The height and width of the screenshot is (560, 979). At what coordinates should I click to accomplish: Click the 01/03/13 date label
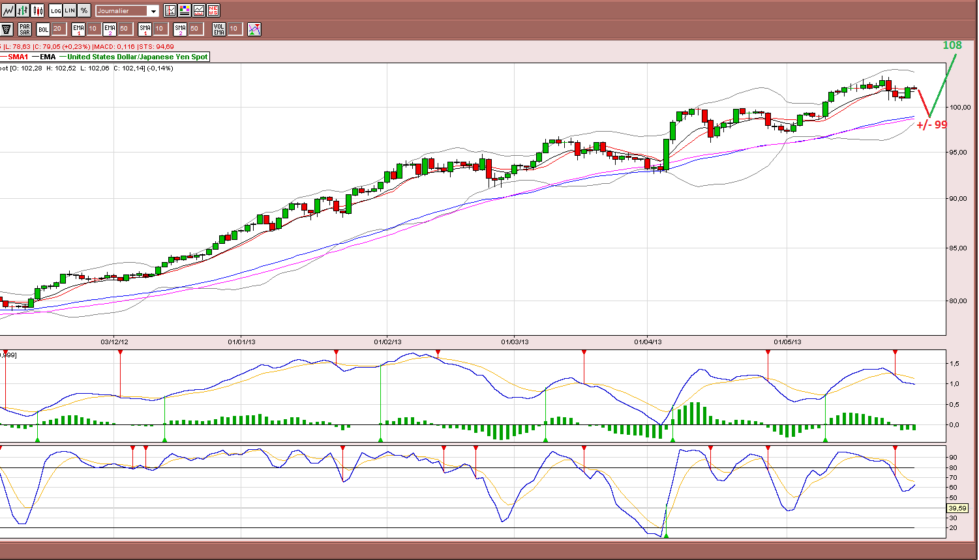click(x=515, y=342)
